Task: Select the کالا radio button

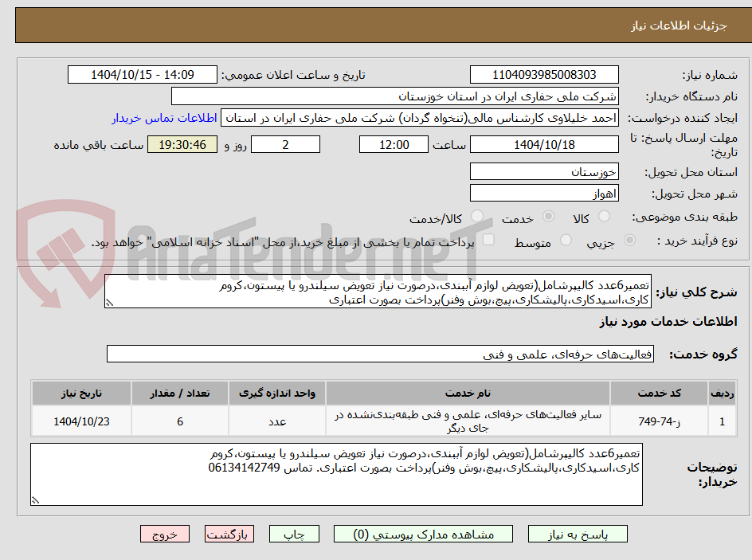Action: (x=605, y=217)
